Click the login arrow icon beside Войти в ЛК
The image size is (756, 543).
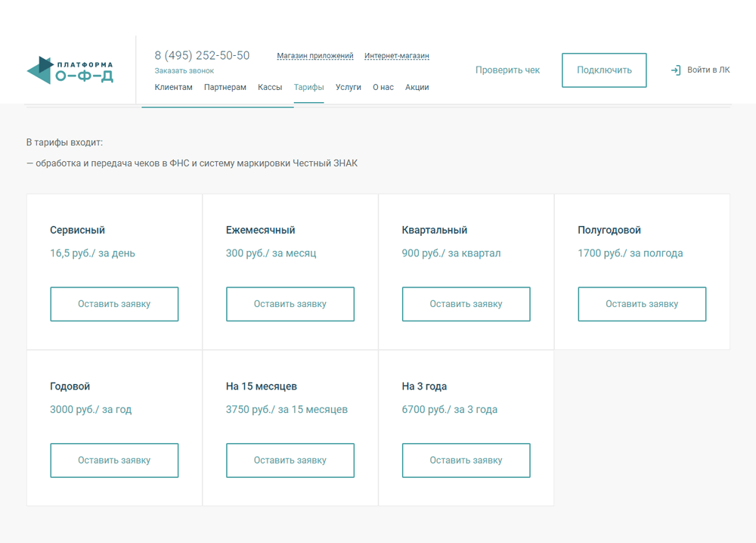click(675, 70)
